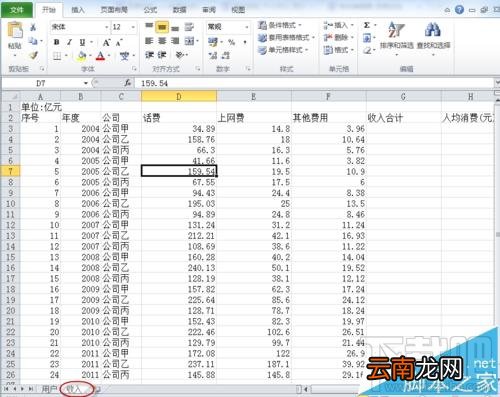Select cell showing 240.13
This screenshot has height=397, width=500.
(179, 268)
